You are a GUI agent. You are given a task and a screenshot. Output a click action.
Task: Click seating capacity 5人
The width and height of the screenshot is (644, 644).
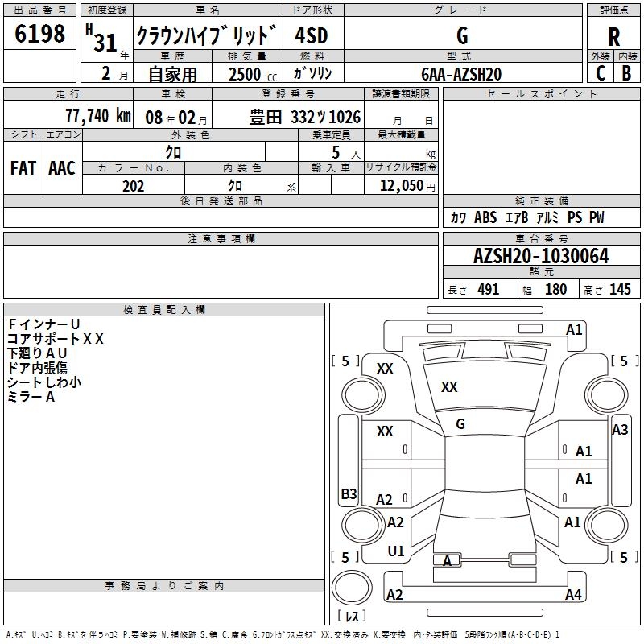[345, 153]
